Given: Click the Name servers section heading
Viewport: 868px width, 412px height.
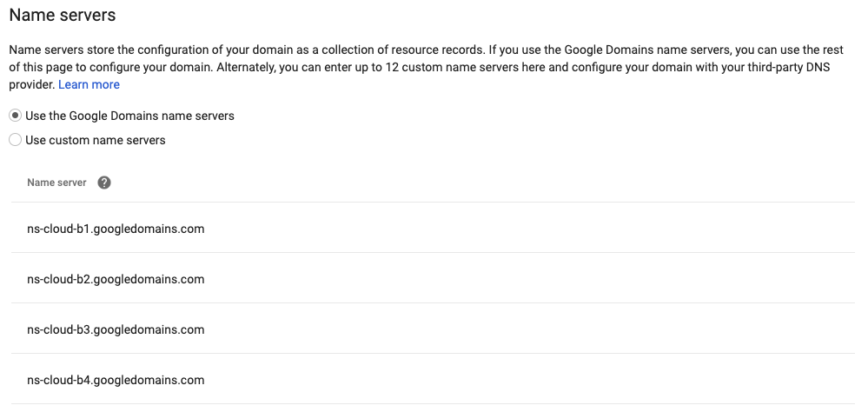Looking at the screenshot, I should (63, 15).
